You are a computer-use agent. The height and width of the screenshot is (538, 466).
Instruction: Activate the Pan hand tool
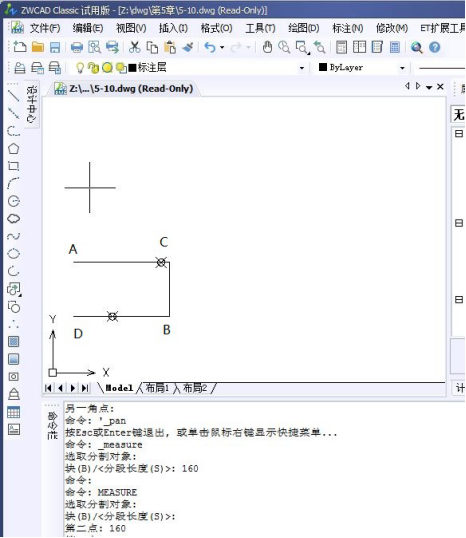(267, 47)
